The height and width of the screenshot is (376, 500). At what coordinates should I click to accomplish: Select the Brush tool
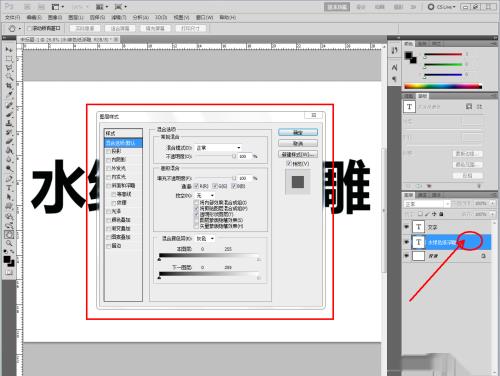tap(9, 114)
